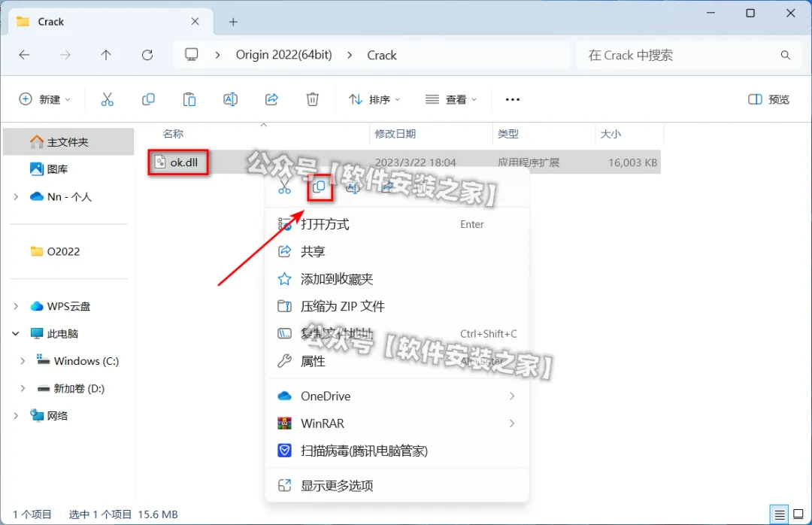Click the Copy icon in the toolbar
Screen dimensions: 812x525
click(148, 99)
